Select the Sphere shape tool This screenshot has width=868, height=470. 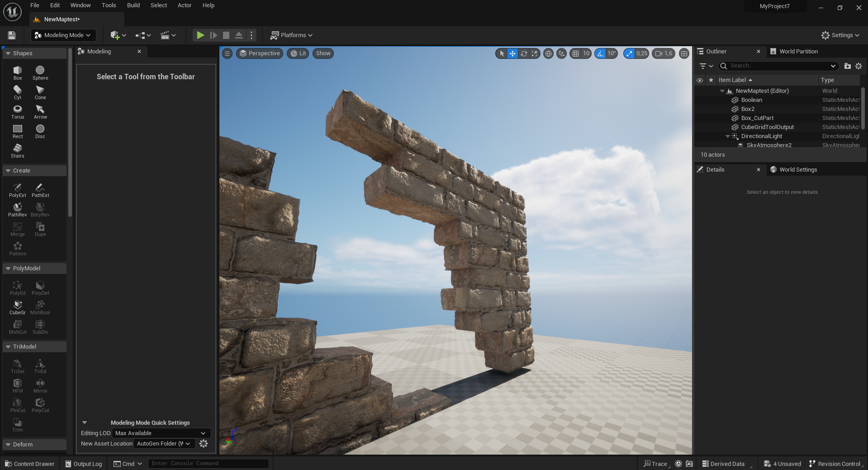(x=40, y=73)
